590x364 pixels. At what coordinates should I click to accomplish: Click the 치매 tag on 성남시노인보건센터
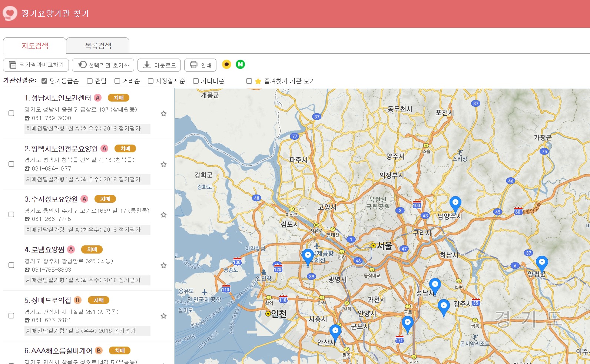click(x=119, y=98)
